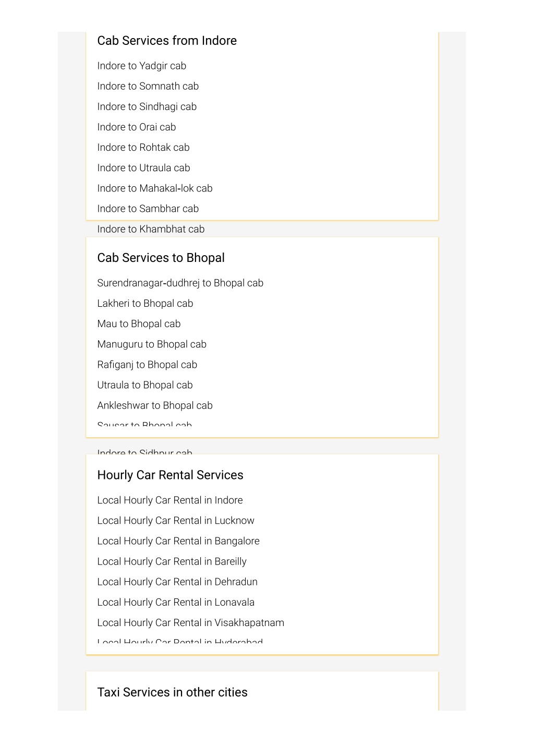
Task: Open Local Hourly Car Rental in Visakhapatnam
Action: (191, 622)
